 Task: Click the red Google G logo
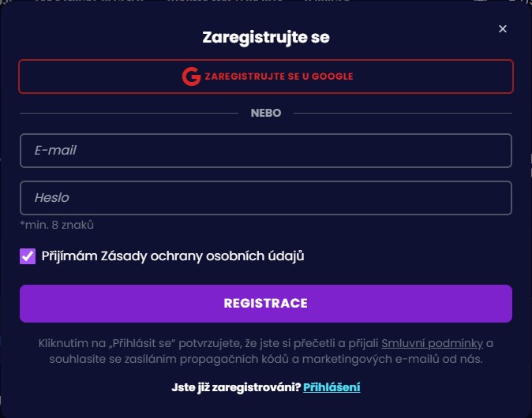(x=191, y=77)
